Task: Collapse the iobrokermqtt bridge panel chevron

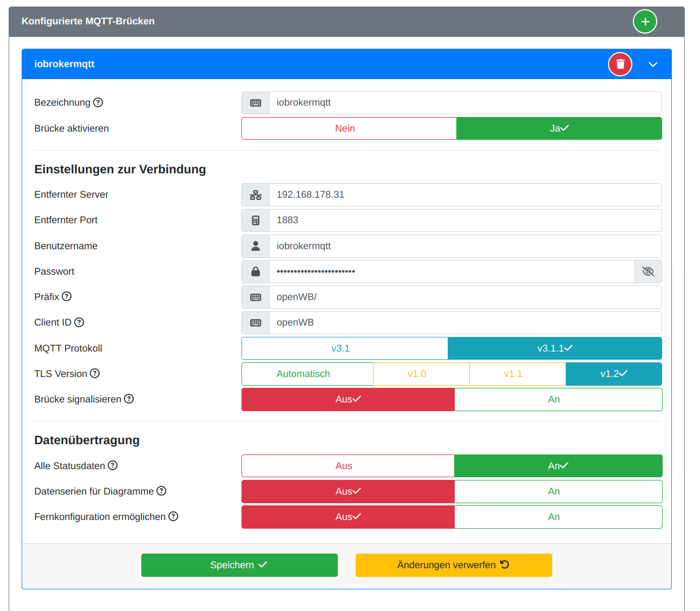Action: (653, 64)
